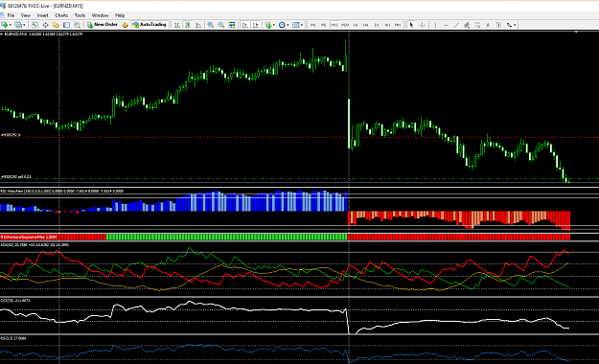Open the Charts menu
The image size is (599, 364).
61,15
